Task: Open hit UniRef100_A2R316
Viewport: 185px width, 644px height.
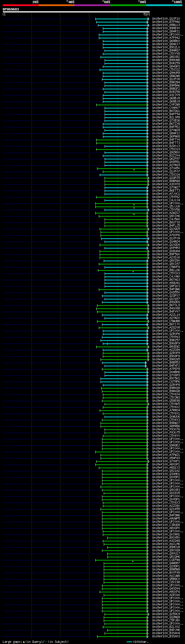Action: point(166,595)
